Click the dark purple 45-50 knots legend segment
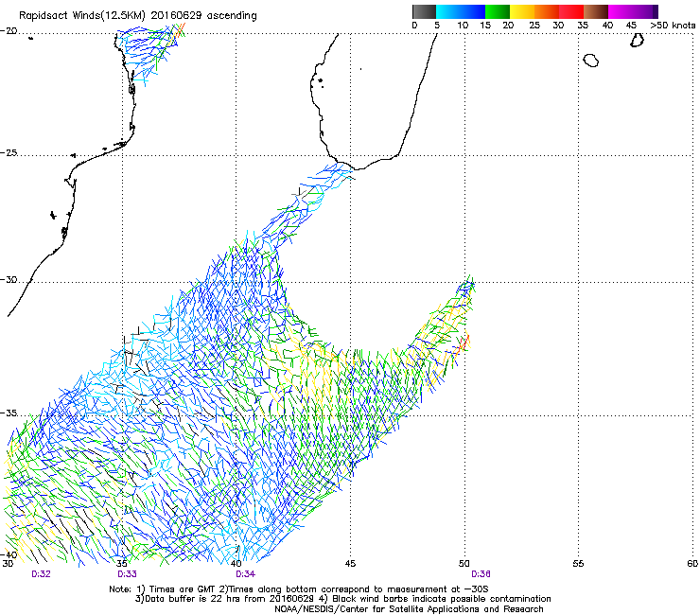 pyautogui.click(x=645, y=11)
